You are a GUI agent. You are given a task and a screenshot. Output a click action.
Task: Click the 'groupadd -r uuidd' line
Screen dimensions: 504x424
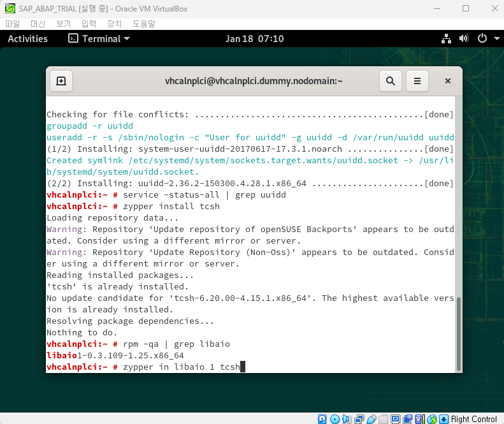[x=90, y=126]
